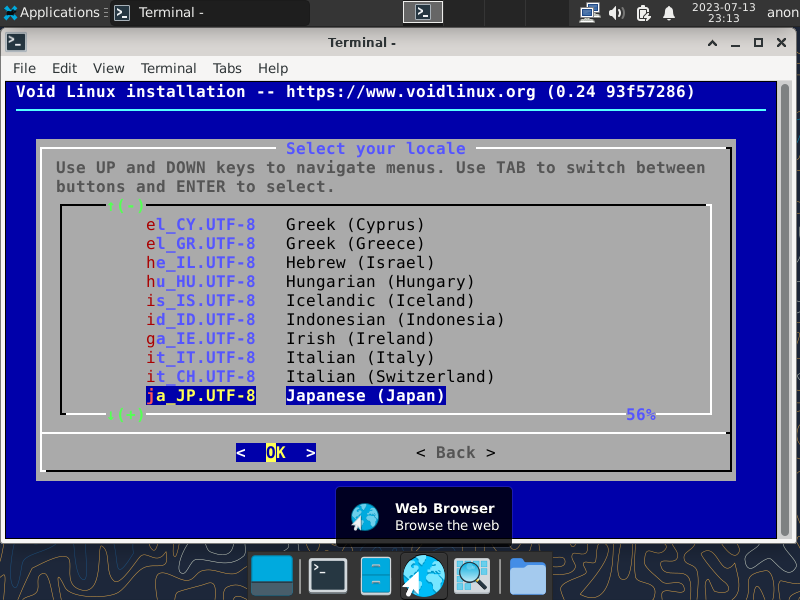The height and width of the screenshot is (600, 800).
Task: Click the terminal indicator in the top panel
Action: [422, 12]
